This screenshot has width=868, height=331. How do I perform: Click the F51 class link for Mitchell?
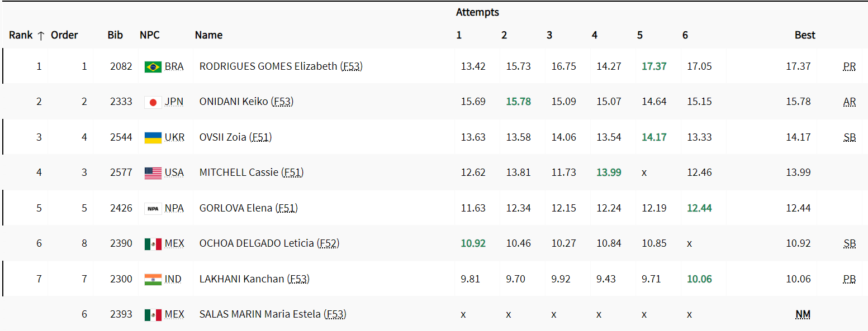pyautogui.click(x=292, y=172)
